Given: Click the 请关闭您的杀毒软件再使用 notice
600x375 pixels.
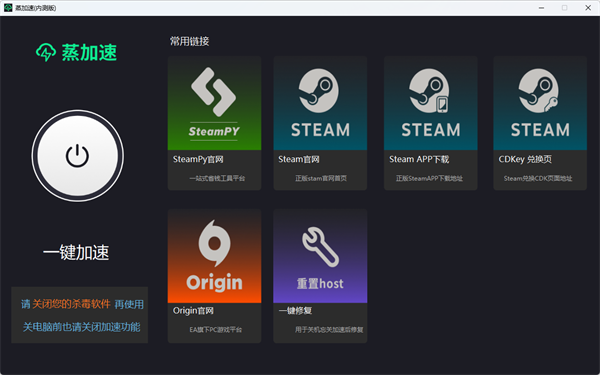Looking at the screenshot, I should (x=82, y=304).
